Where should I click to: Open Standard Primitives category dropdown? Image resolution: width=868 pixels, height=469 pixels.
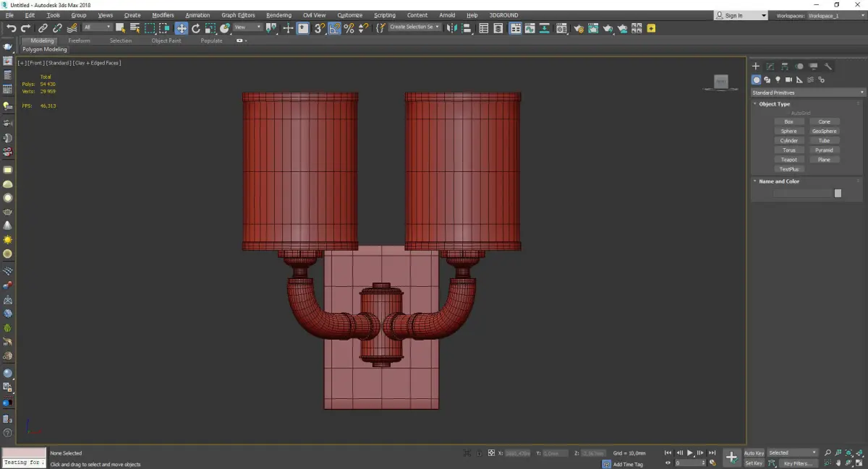[808, 92]
